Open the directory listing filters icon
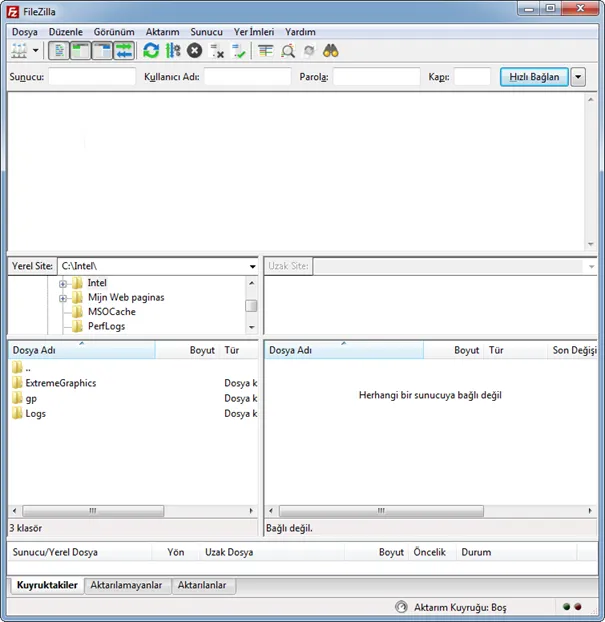 point(265,51)
